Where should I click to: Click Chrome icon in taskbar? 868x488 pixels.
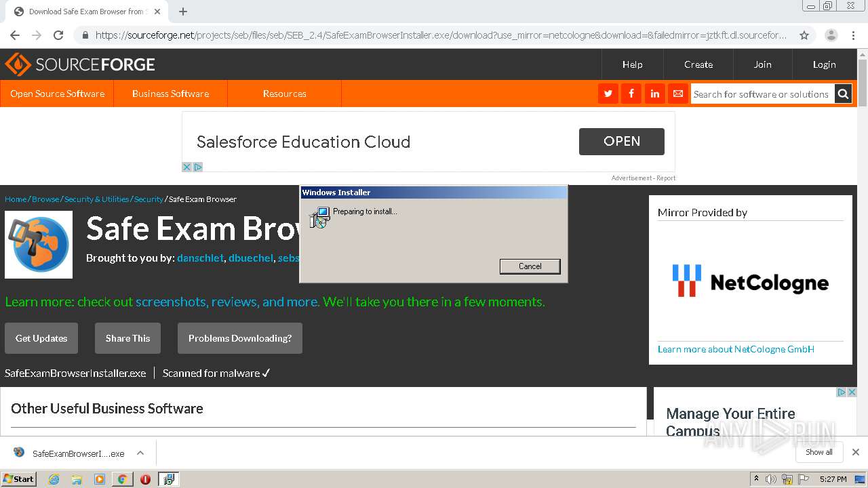point(122,479)
